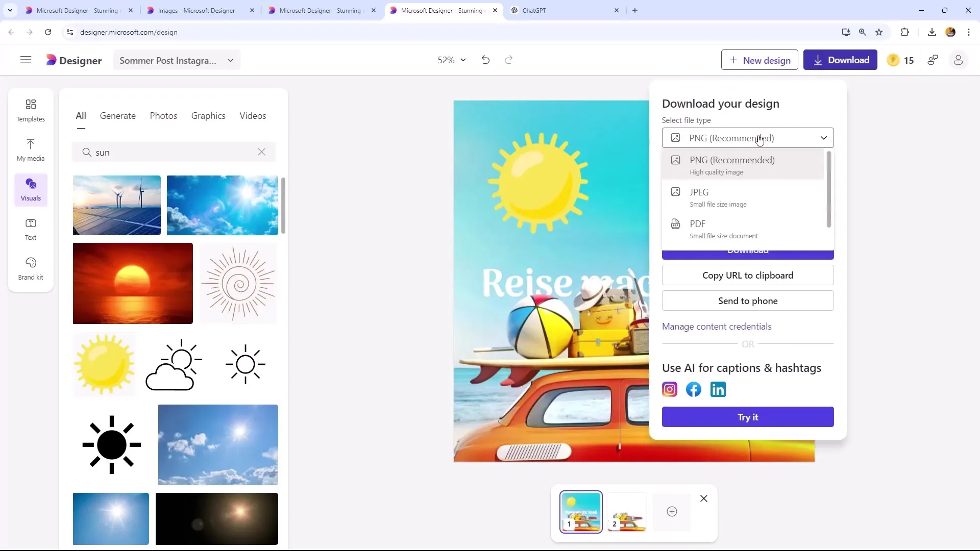The image size is (980, 551).
Task: Add a new page to design
Action: (672, 512)
